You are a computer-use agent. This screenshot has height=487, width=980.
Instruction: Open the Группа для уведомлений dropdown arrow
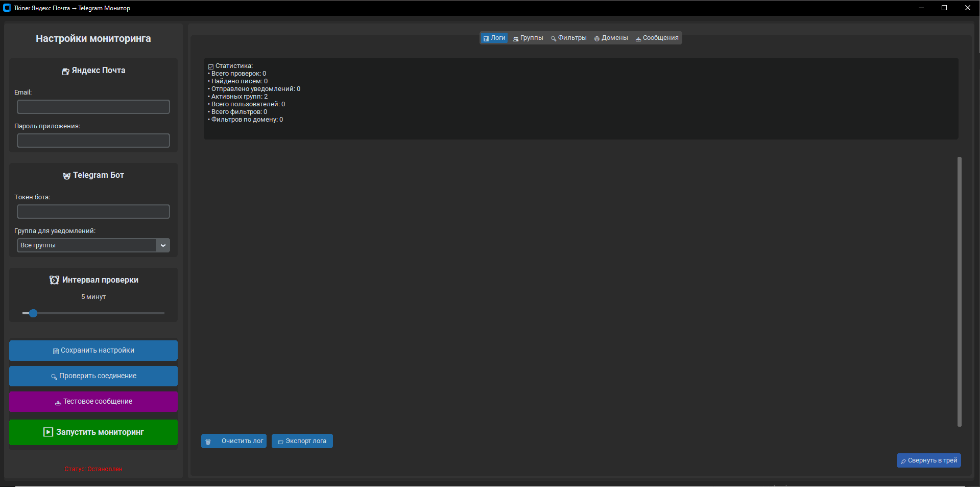[x=163, y=245]
